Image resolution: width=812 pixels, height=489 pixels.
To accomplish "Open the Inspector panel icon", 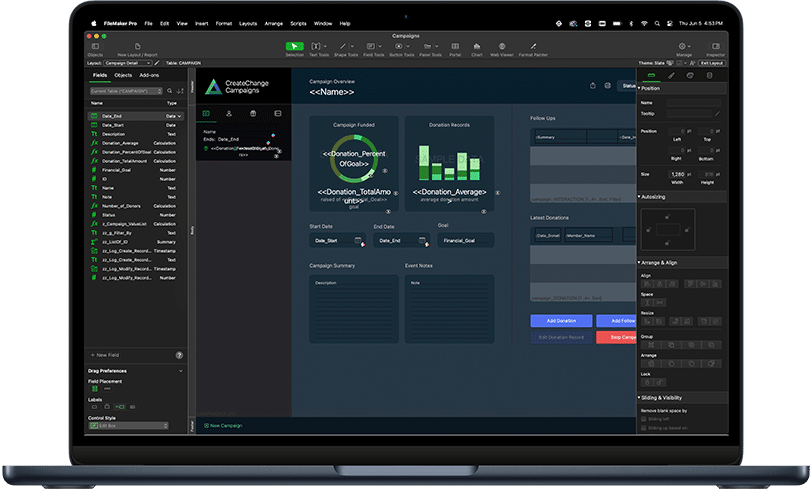I will tap(715, 46).
